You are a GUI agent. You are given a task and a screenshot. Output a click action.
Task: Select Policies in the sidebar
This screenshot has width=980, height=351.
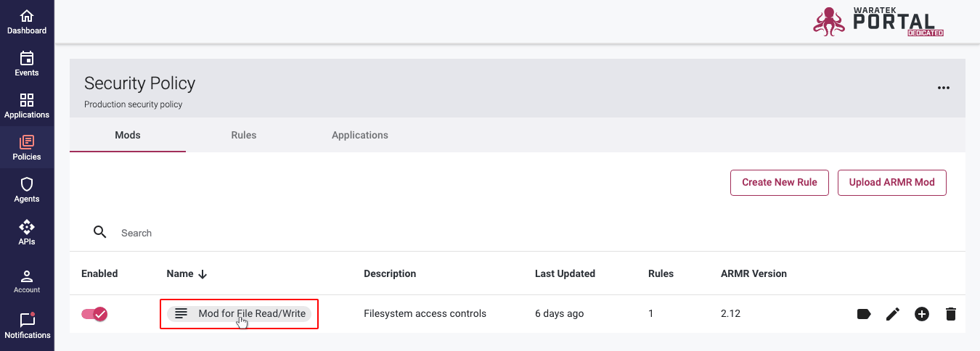tap(27, 148)
